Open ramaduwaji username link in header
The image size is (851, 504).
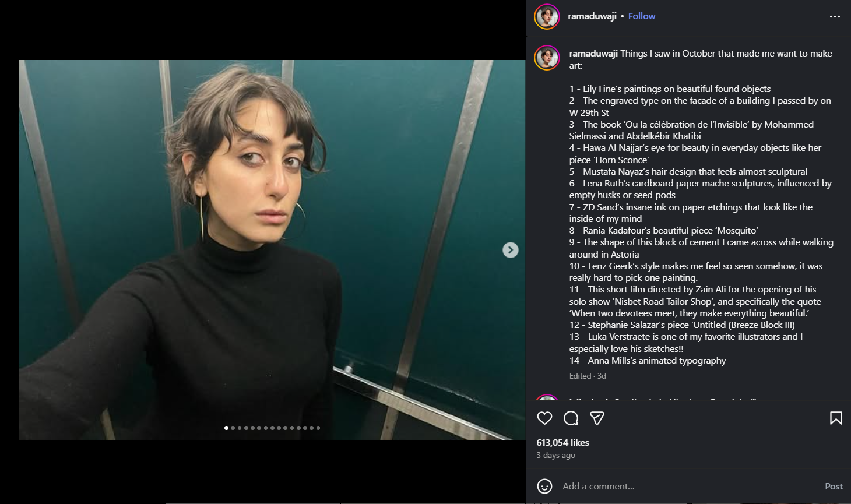(592, 16)
